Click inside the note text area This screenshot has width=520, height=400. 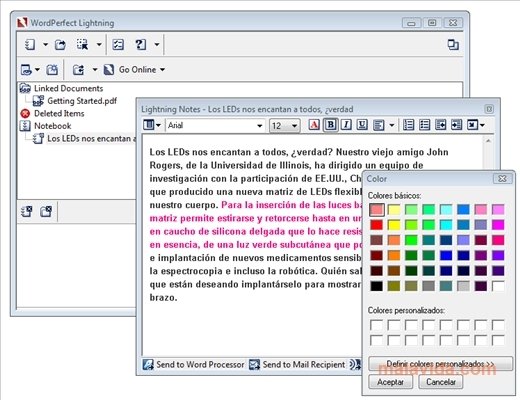(252, 245)
